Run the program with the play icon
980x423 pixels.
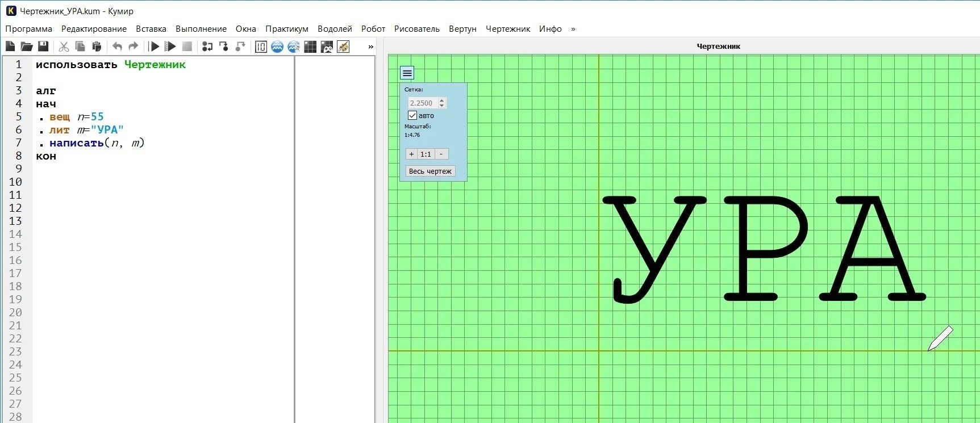(154, 47)
